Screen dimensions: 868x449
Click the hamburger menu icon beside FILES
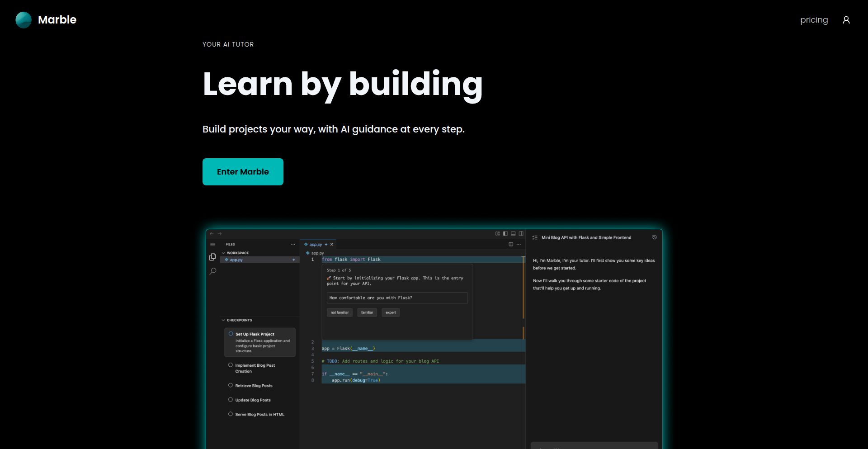212,244
